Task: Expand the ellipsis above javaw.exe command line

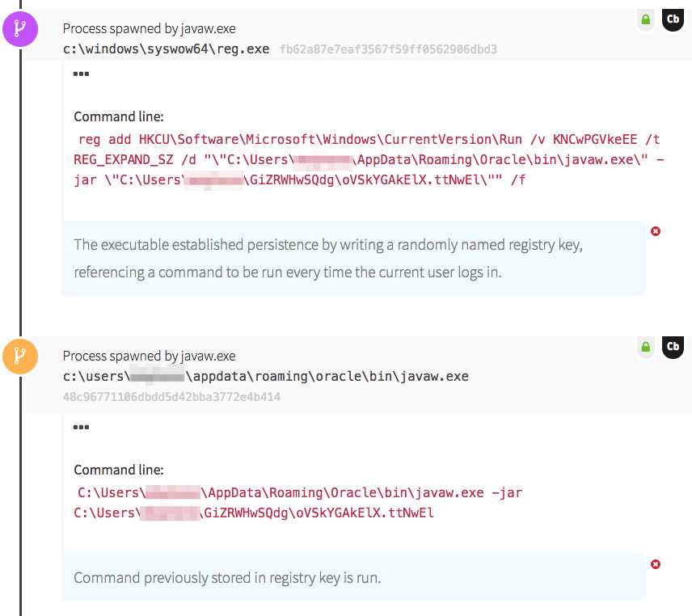Action: coord(80,427)
